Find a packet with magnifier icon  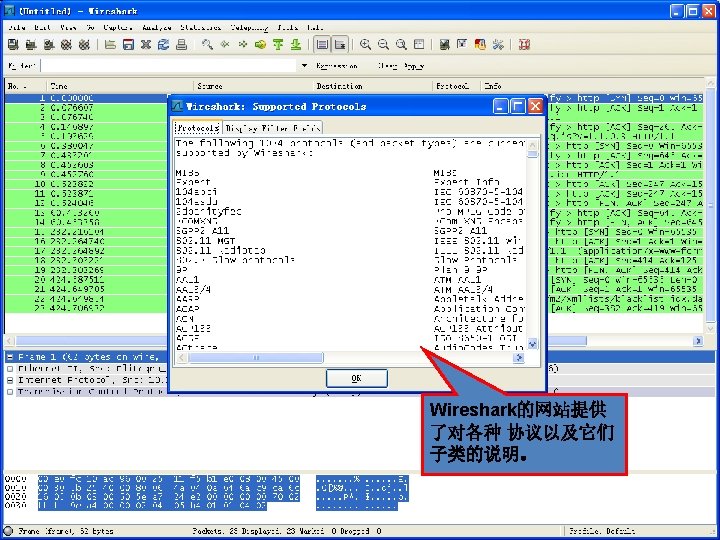click(207, 45)
